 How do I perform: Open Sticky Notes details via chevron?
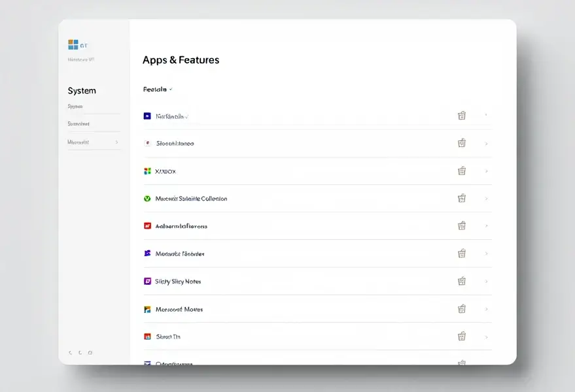tap(486, 282)
